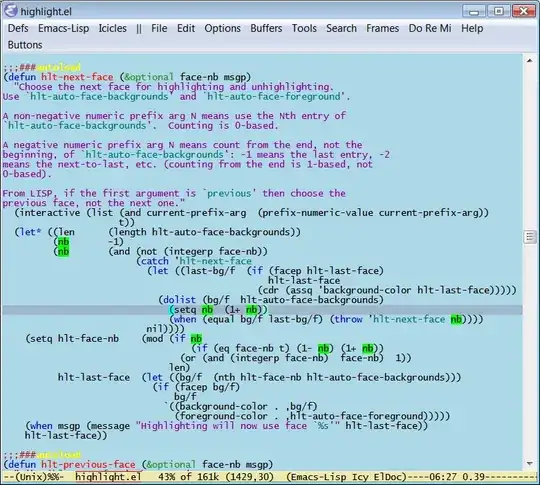Open the Icicles menu
Screen dimensions: 540x485
tap(113, 28)
